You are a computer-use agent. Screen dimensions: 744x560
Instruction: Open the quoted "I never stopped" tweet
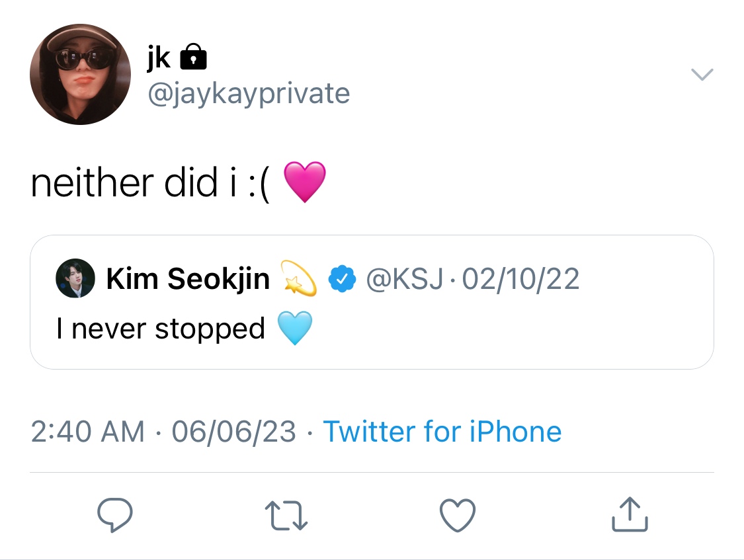coord(372,302)
